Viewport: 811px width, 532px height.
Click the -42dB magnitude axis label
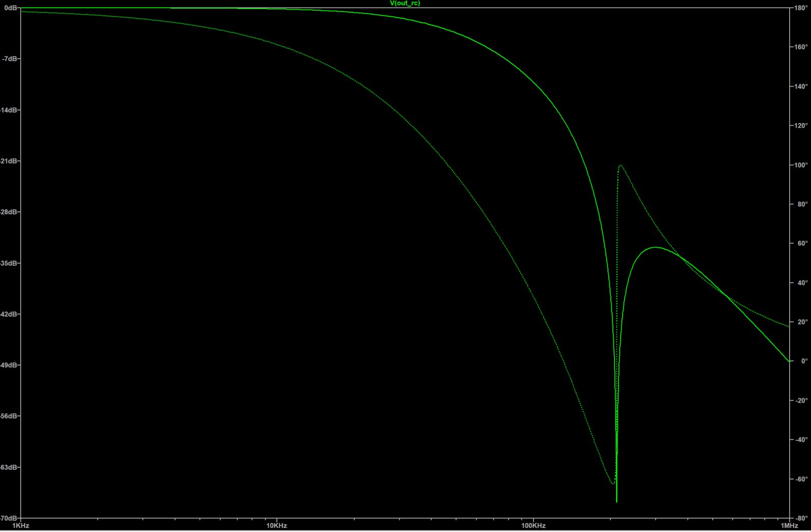click(9, 314)
